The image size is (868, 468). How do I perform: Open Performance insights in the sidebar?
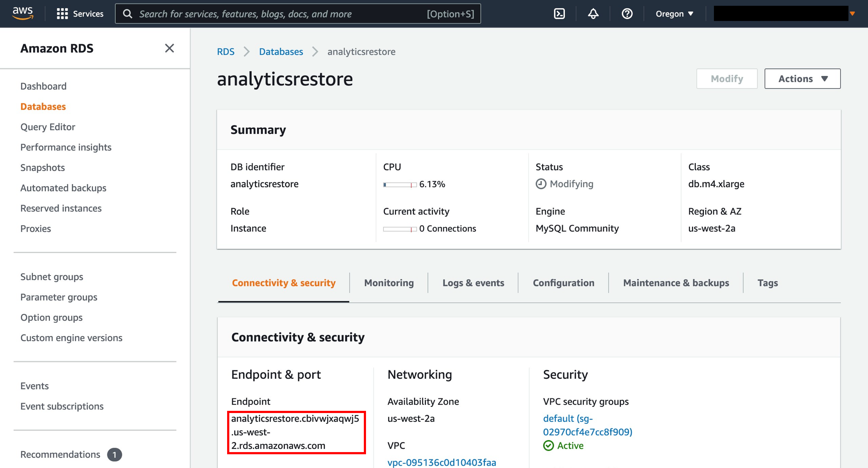[x=66, y=147]
